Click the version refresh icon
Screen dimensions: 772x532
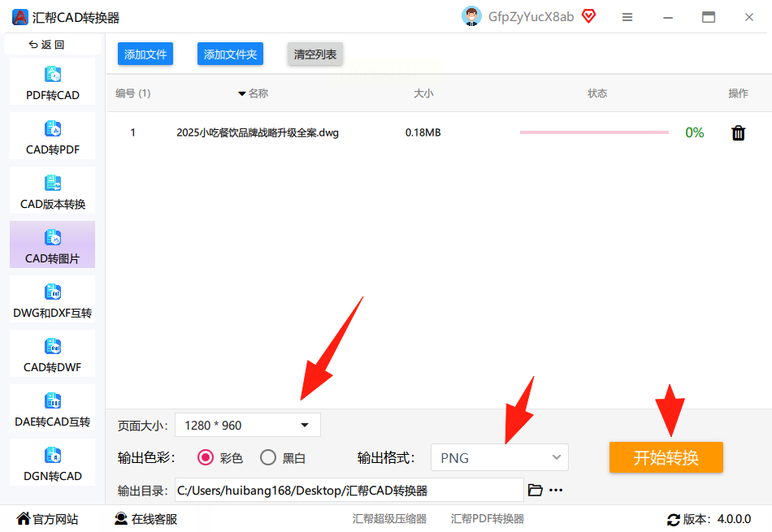point(674,520)
